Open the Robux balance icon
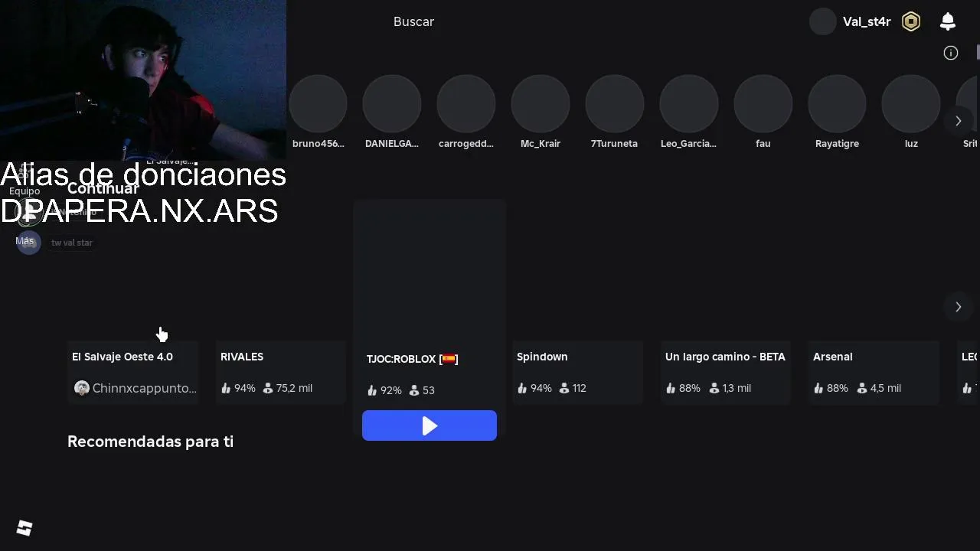980x551 pixels. [x=911, y=21]
